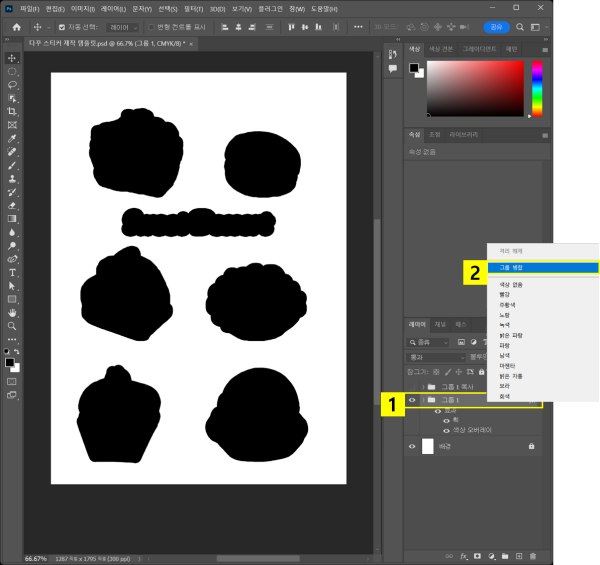
Task: Open the 필터 menu in menu bar
Action: click(x=193, y=9)
